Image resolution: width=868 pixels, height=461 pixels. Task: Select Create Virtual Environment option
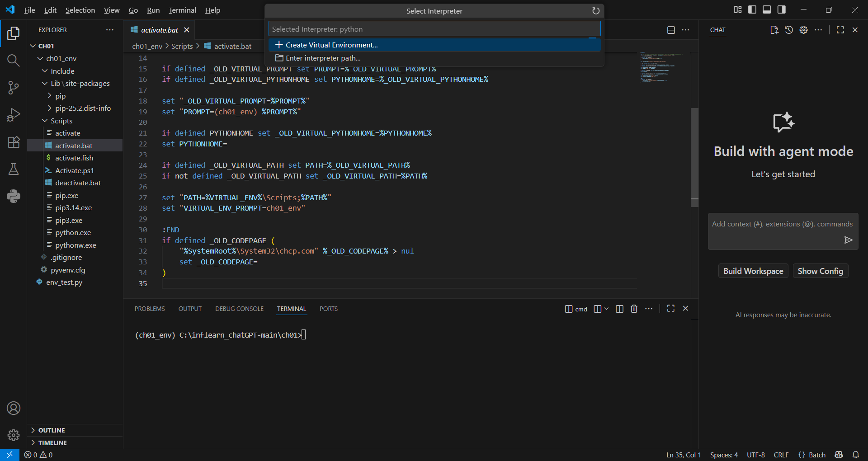(331, 45)
